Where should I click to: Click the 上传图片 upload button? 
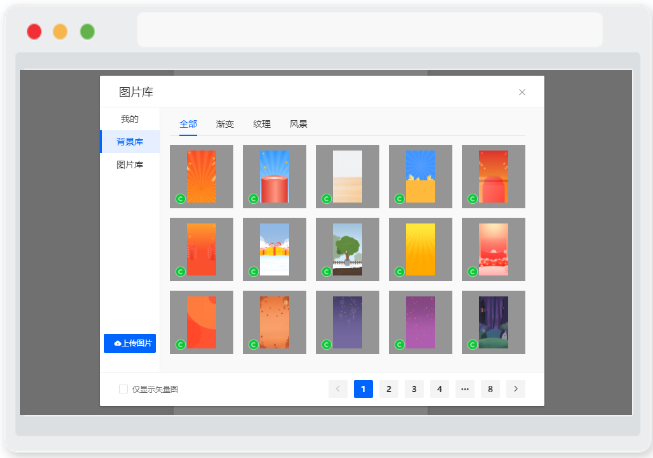click(130, 343)
